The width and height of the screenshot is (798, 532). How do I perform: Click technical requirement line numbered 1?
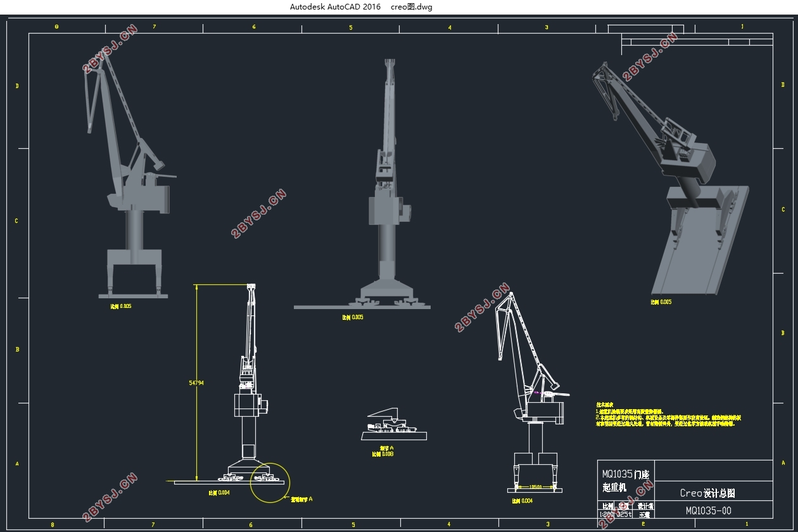coord(629,411)
